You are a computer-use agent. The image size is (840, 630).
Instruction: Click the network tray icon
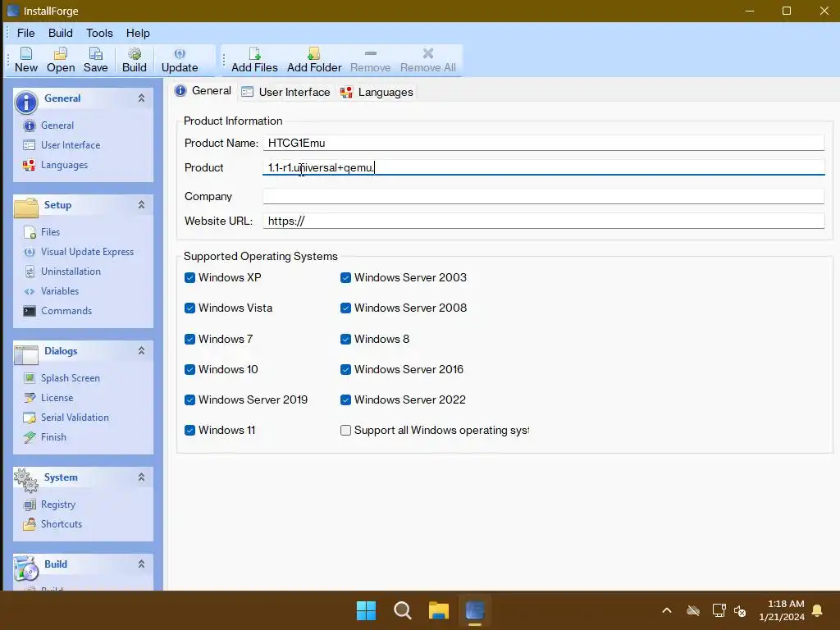coord(719,610)
